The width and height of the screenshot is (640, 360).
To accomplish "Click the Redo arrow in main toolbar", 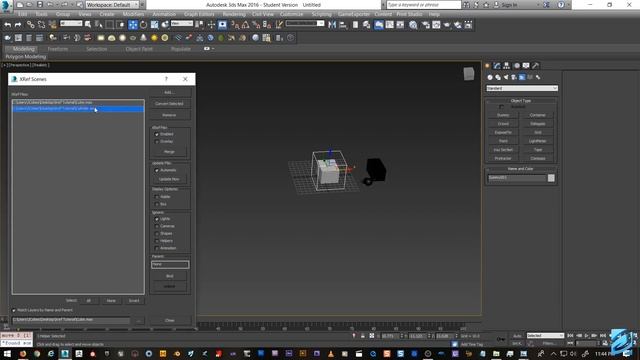I will (x=18, y=25).
